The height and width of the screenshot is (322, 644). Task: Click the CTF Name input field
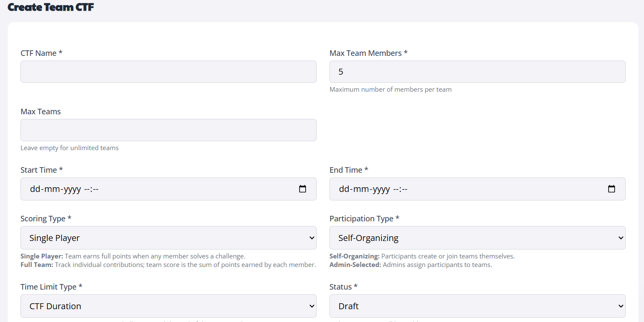coord(168,72)
